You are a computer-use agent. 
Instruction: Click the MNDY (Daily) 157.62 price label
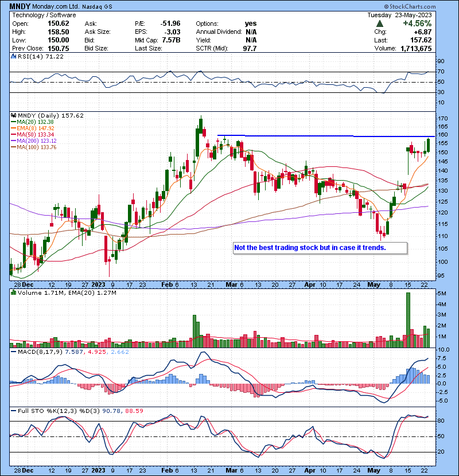point(50,115)
